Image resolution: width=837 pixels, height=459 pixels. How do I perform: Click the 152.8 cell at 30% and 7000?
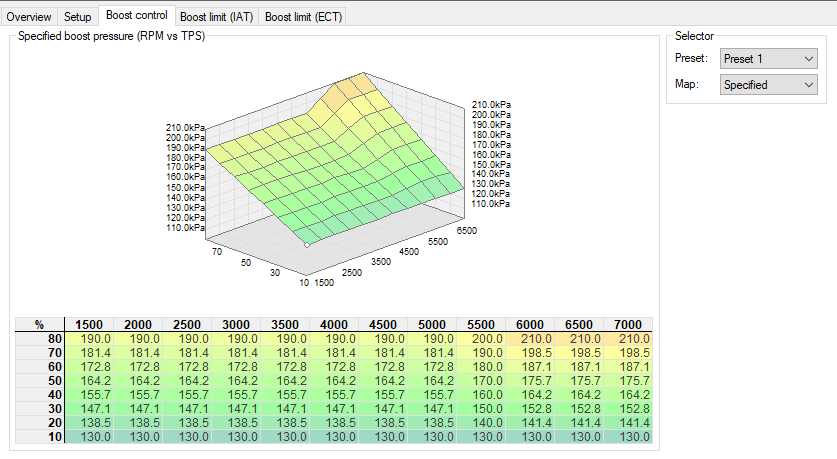[628, 408]
